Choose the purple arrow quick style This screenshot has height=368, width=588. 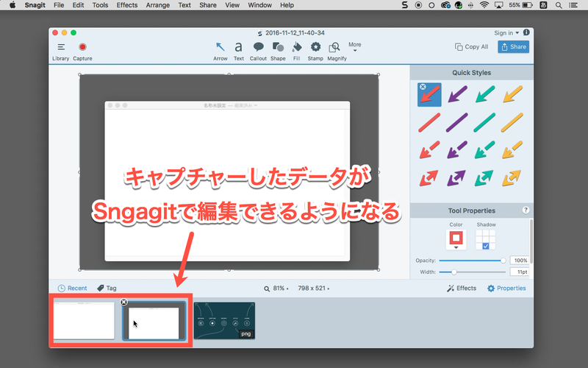point(457,95)
